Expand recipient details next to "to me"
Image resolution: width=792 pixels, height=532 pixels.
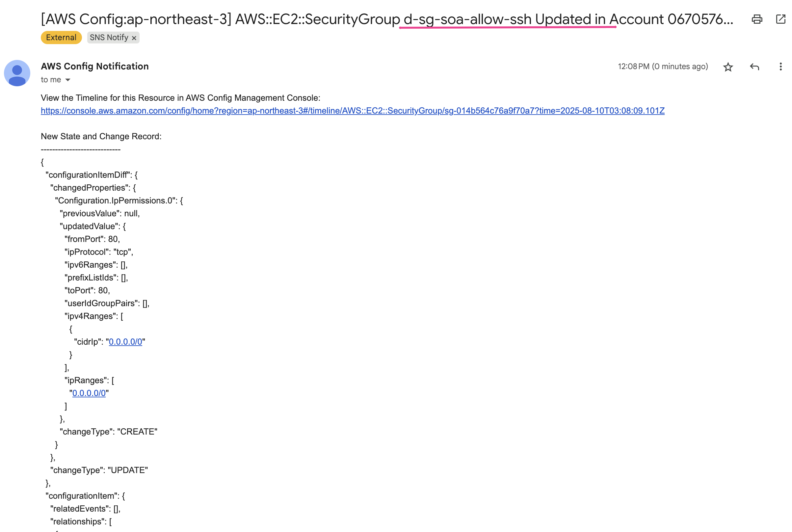click(x=68, y=80)
